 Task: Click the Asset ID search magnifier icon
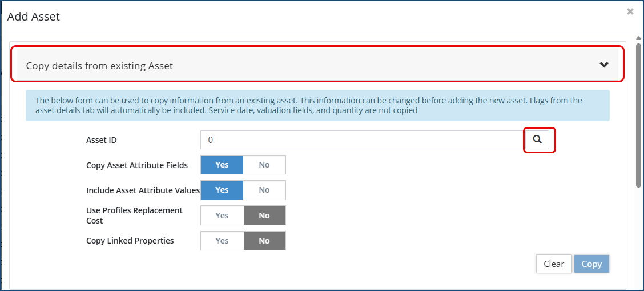537,139
